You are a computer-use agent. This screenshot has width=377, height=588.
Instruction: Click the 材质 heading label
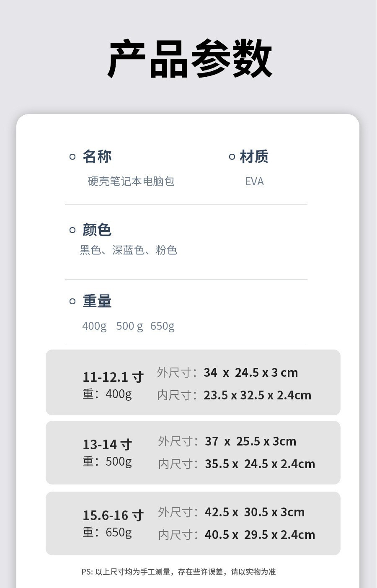click(x=254, y=156)
